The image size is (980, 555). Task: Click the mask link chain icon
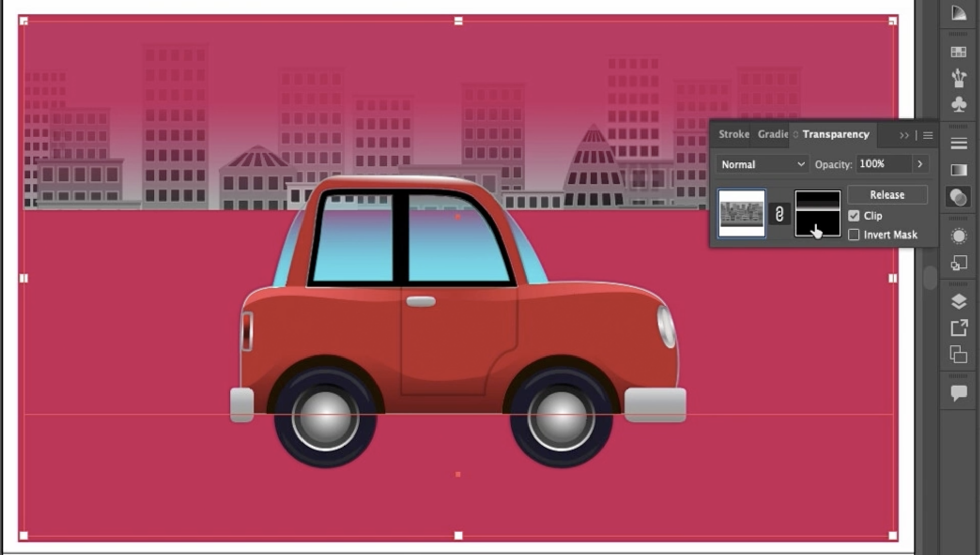point(779,214)
